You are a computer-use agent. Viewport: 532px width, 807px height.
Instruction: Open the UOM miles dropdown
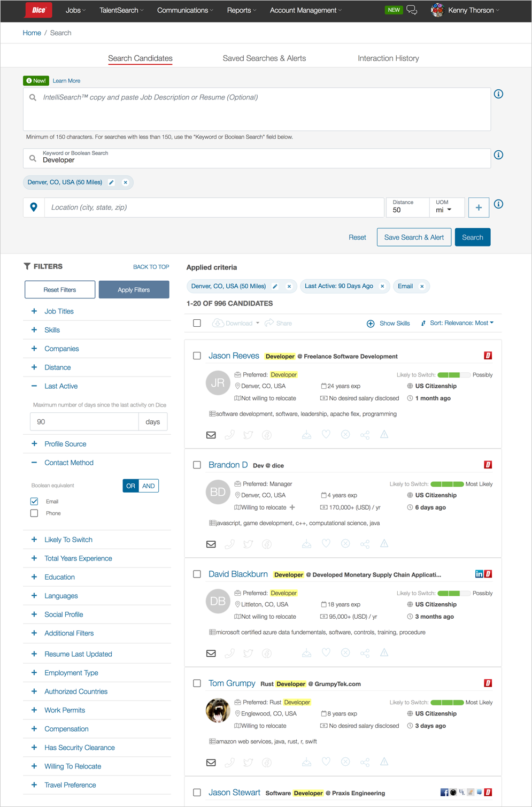(x=444, y=210)
